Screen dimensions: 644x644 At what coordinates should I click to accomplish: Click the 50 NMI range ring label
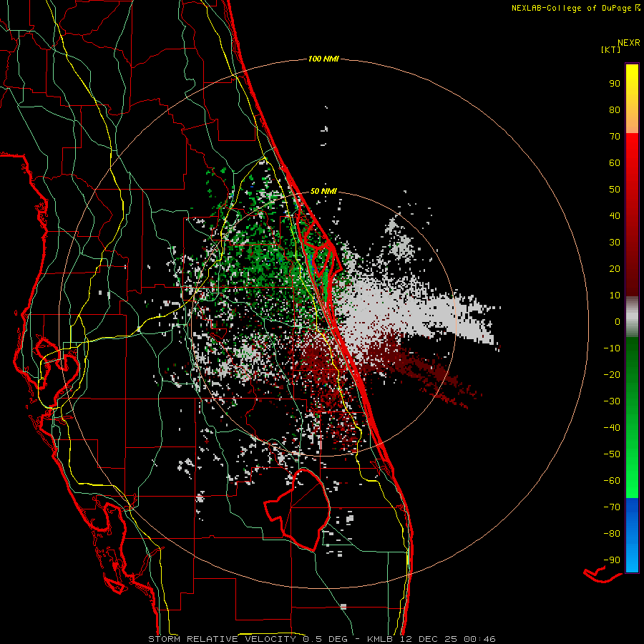(323, 191)
